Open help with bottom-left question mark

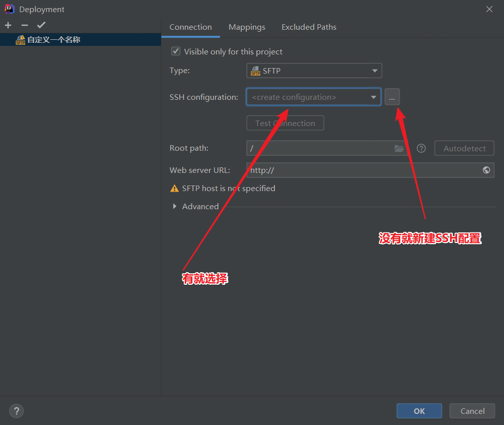(x=16, y=411)
